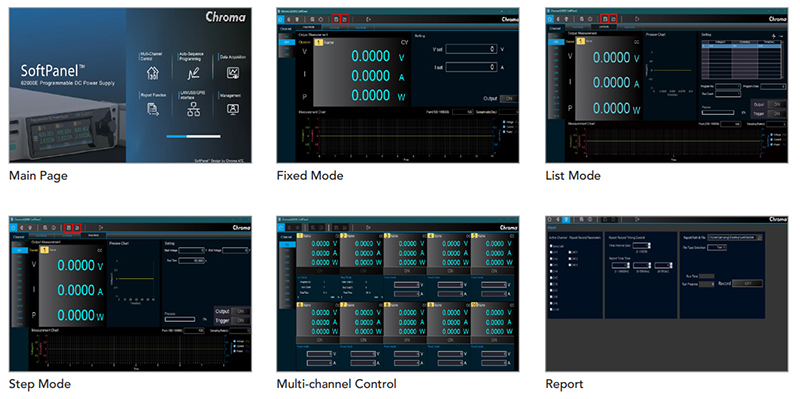Viewport: 800px width, 399px height.
Task: Click ON button under channel 10 in Multi-channel Control
Action: [493, 340]
